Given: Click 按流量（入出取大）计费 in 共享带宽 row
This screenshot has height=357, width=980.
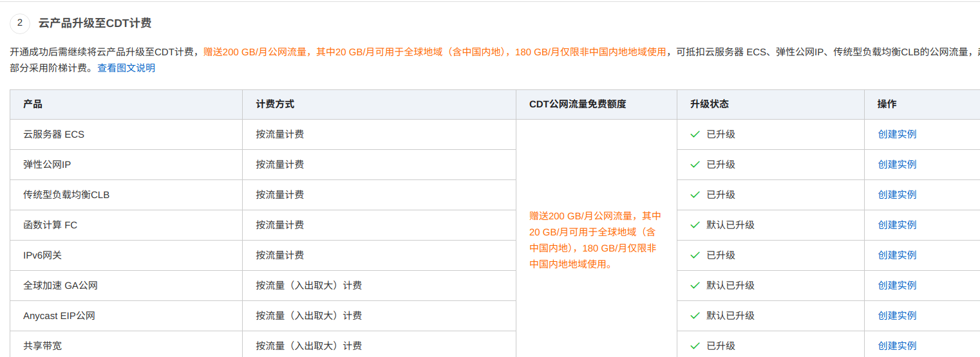Looking at the screenshot, I should coord(308,346).
